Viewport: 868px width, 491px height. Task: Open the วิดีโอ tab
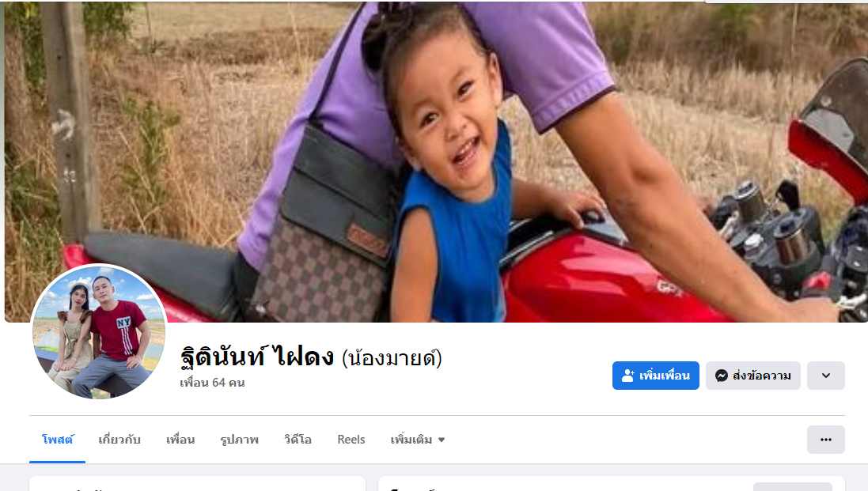point(298,440)
